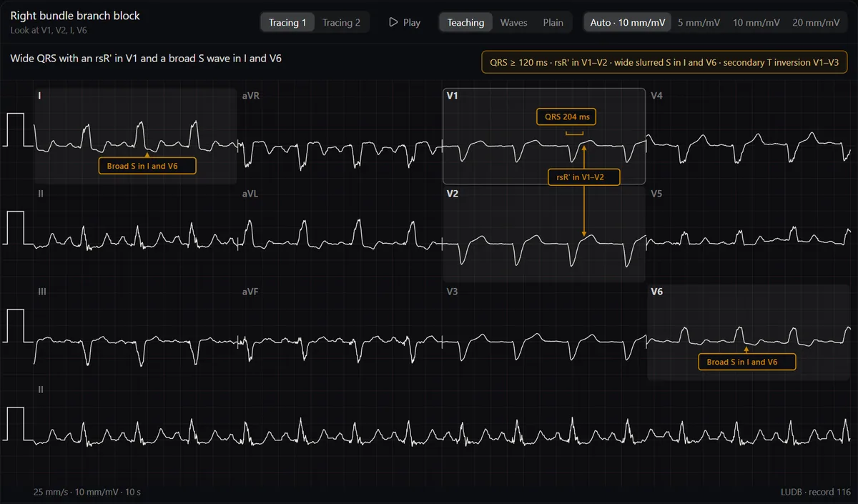The width and height of the screenshot is (858, 504).
Task: Click the Wide QRS description sentence
Action: (x=146, y=58)
